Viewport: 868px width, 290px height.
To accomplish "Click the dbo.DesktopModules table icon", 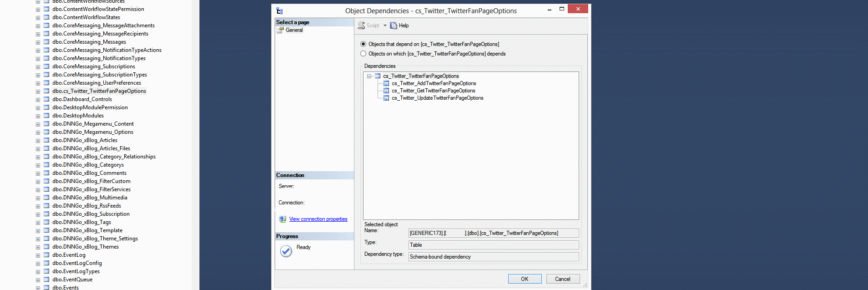I will (46, 116).
